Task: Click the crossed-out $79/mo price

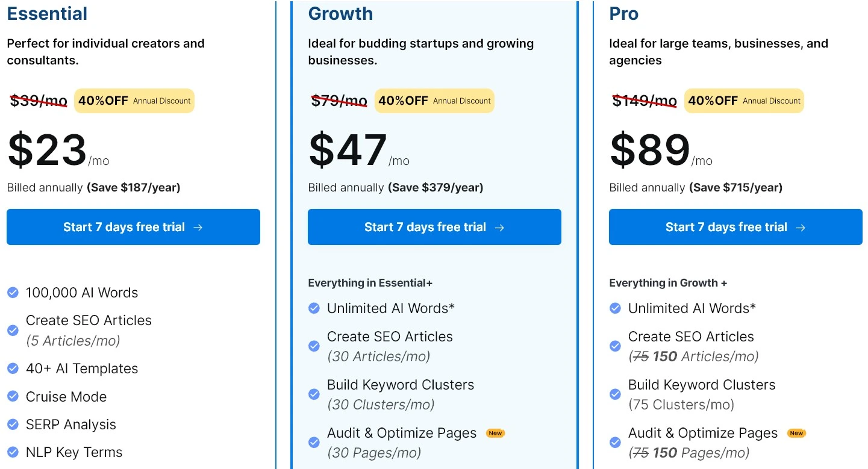Action: pyautogui.click(x=339, y=101)
